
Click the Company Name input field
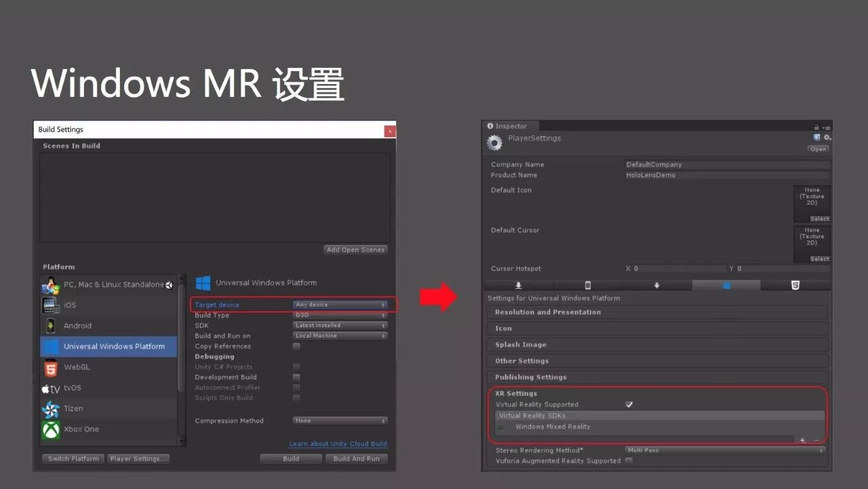tap(727, 165)
